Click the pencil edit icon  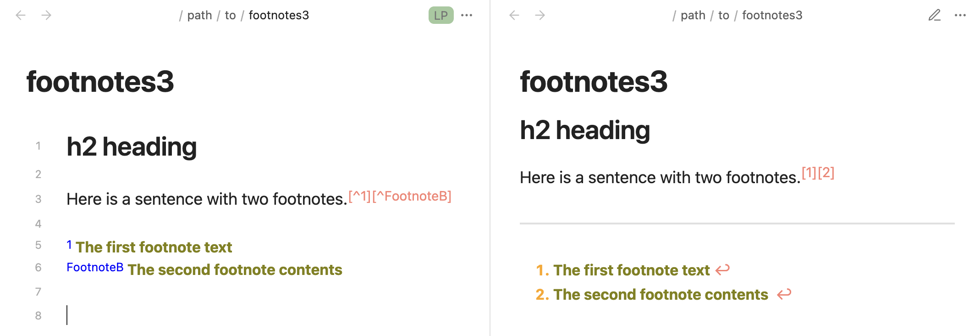(x=935, y=15)
